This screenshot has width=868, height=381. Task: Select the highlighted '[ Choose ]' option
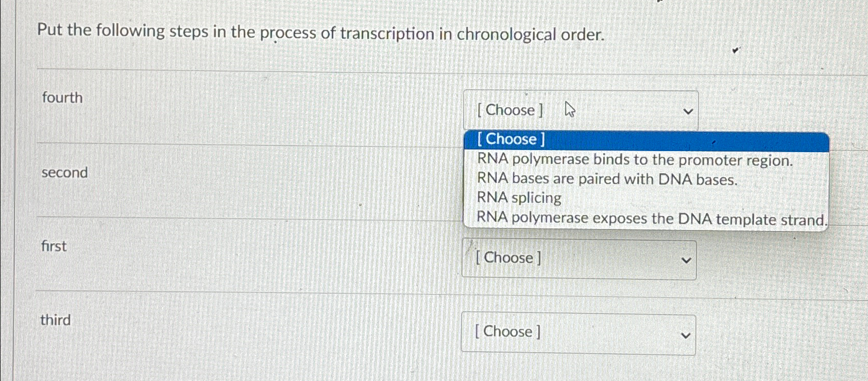(510, 139)
